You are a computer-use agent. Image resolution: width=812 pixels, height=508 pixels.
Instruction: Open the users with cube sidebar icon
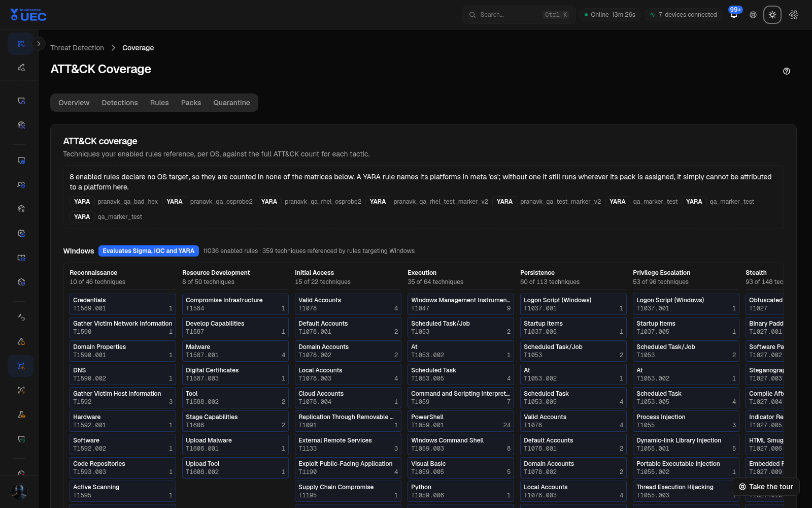[x=21, y=184]
